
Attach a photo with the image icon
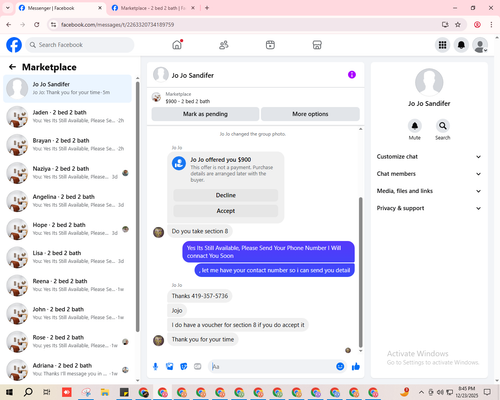pos(170,367)
